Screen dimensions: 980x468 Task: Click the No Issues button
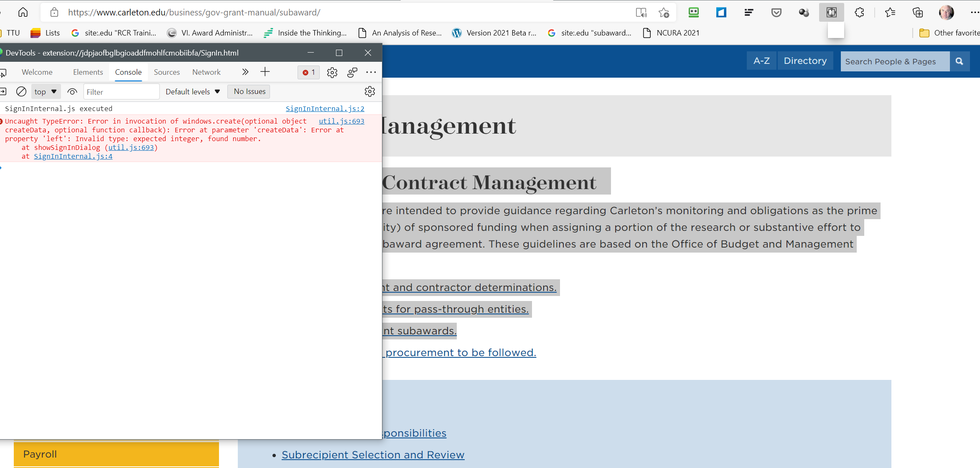249,91
